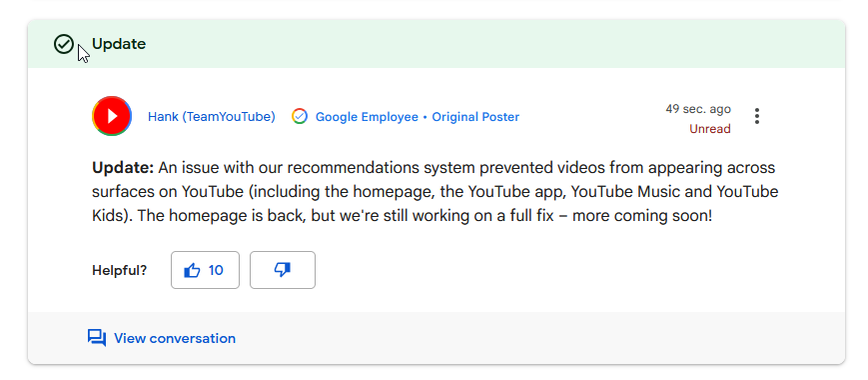Screen dimensions: 868x380
Task: Click the checkmark circle icon beside Update
Action: tap(64, 44)
